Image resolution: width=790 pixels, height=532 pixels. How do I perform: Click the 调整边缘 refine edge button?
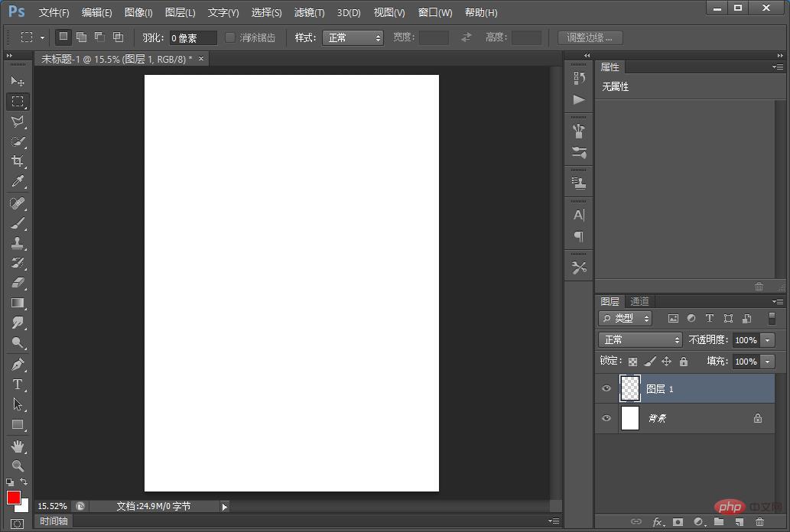click(x=590, y=37)
